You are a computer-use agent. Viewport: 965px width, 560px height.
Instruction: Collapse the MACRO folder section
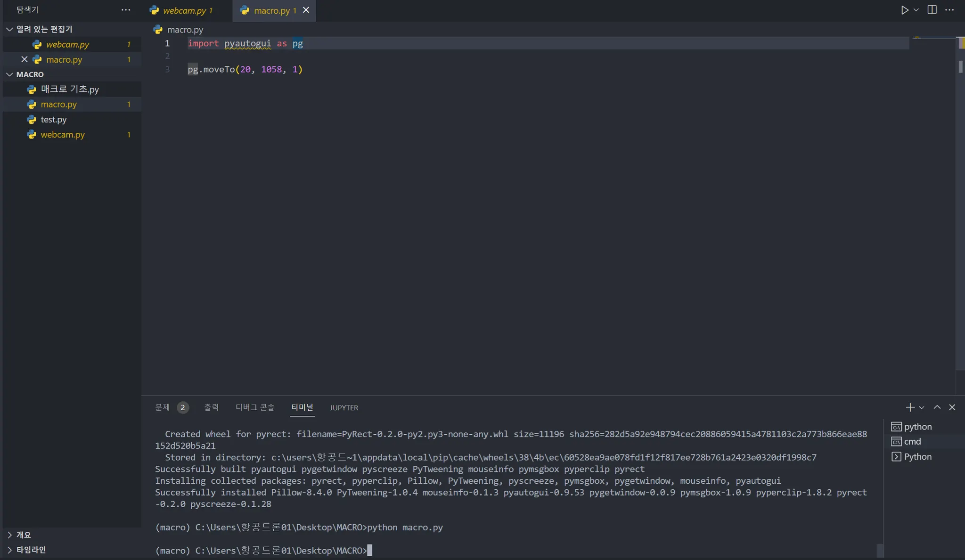pos(9,74)
